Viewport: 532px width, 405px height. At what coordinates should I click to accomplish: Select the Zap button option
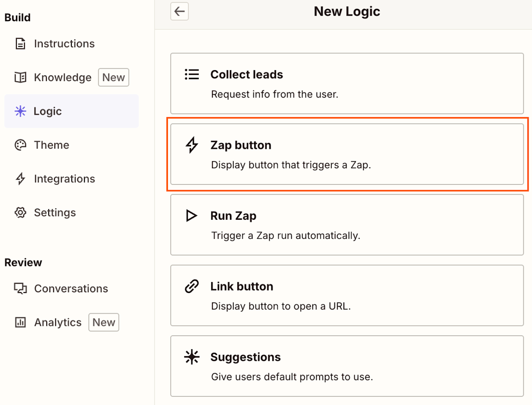tap(347, 154)
